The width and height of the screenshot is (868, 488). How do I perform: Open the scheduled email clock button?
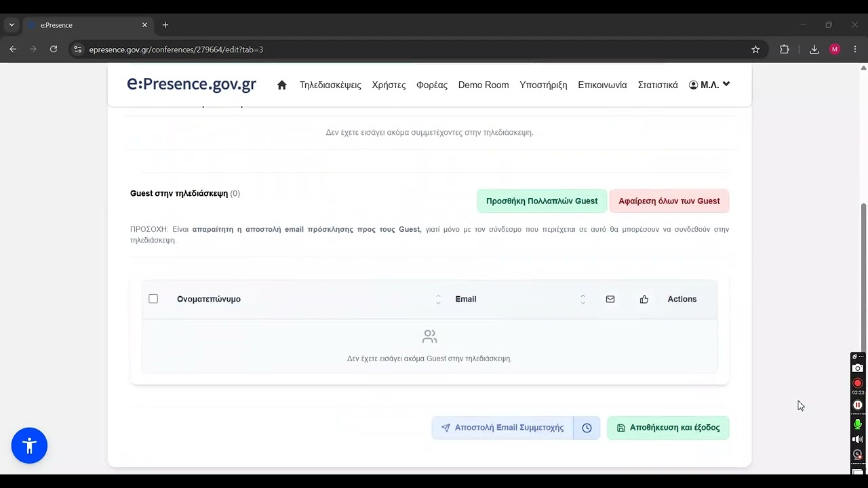click(x=587, y=428)
